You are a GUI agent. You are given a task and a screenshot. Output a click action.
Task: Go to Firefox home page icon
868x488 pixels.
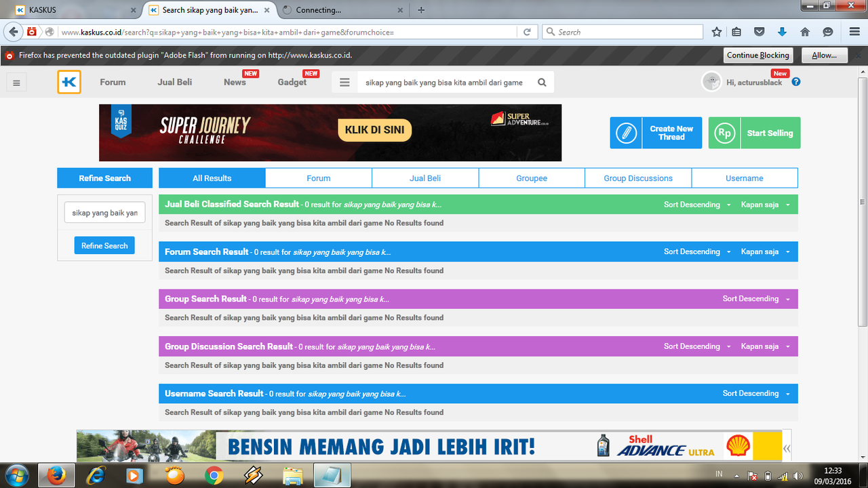pyautogui.click(x=805, y=32)
